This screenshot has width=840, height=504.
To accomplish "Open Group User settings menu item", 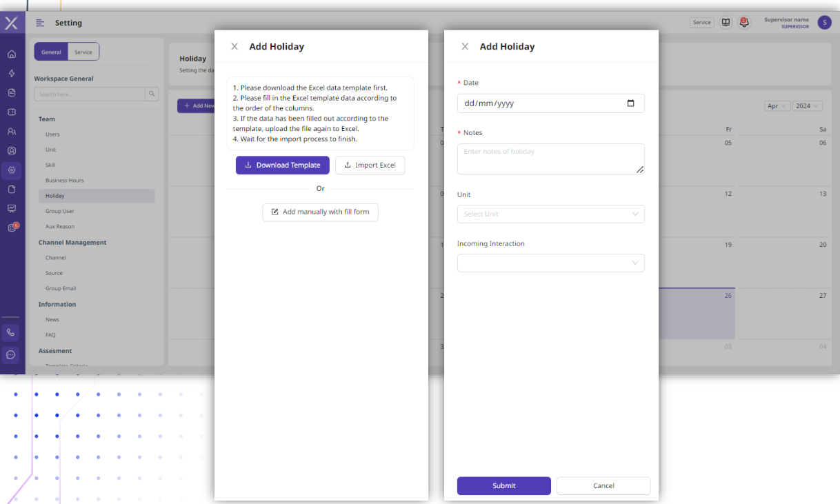I will (x=60, y=211).
